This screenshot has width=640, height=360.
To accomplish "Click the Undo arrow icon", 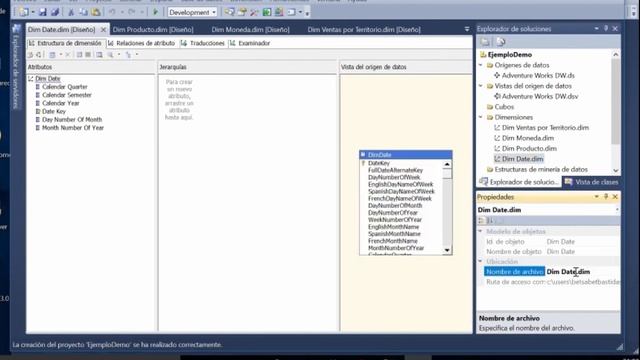I will (112, 12).
